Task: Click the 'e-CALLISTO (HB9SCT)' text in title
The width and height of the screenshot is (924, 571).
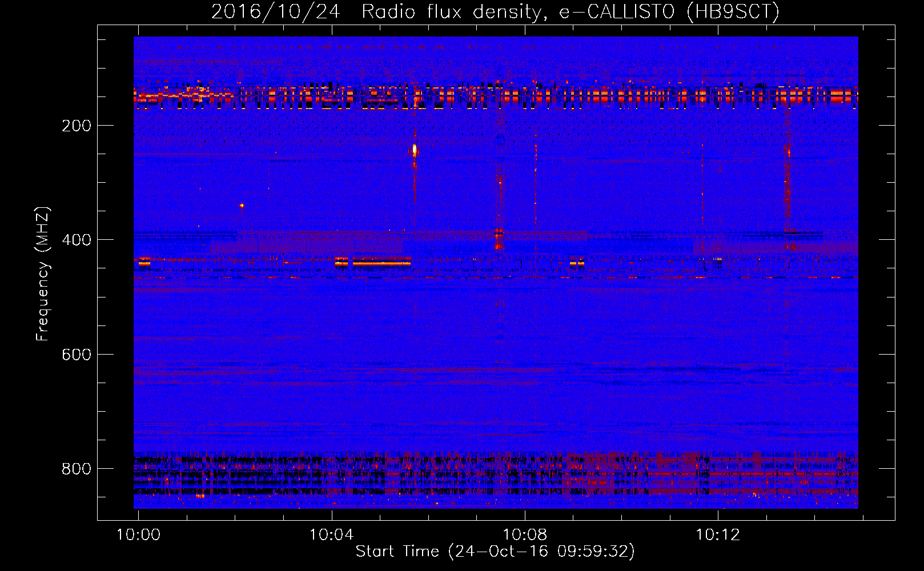Action: coord(669,11)
